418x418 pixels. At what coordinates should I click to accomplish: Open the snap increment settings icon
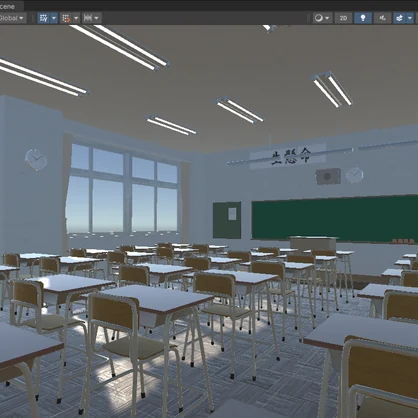click(88, 18)
